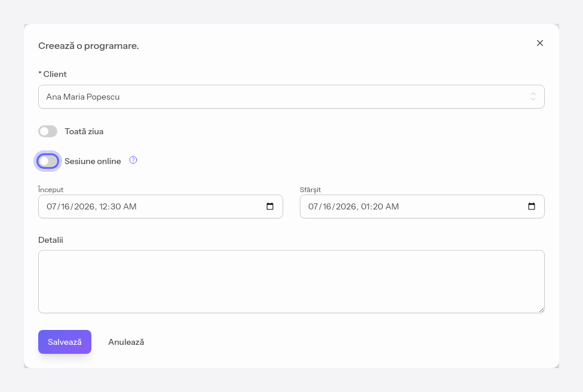Click the Toată ziua label

click(84, 131)
